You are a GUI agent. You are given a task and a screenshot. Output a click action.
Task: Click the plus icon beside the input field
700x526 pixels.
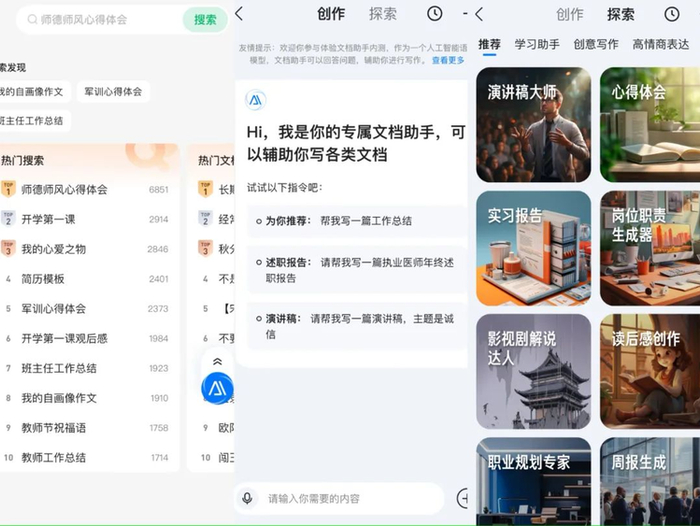[x=463, y=498]
